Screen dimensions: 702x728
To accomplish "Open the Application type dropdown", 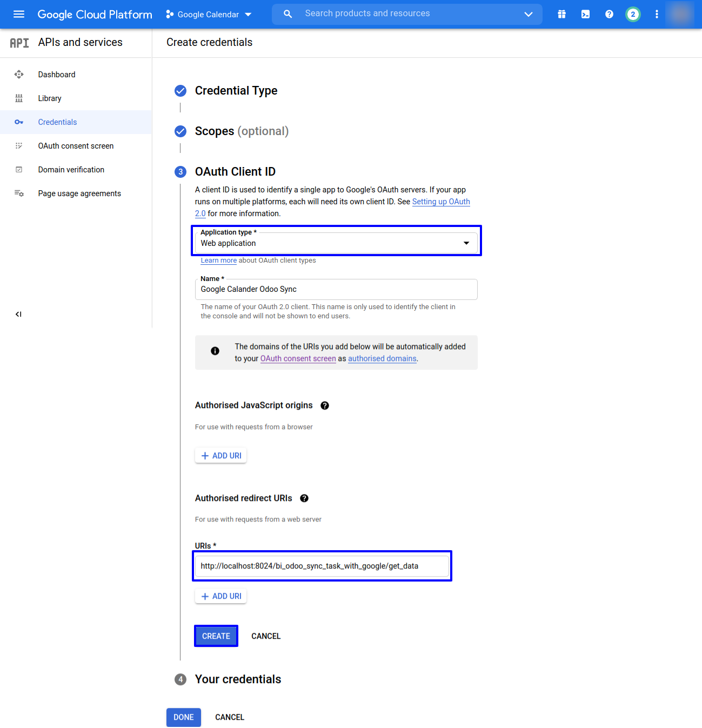I will pyautogui.click(x=336, y=243).
